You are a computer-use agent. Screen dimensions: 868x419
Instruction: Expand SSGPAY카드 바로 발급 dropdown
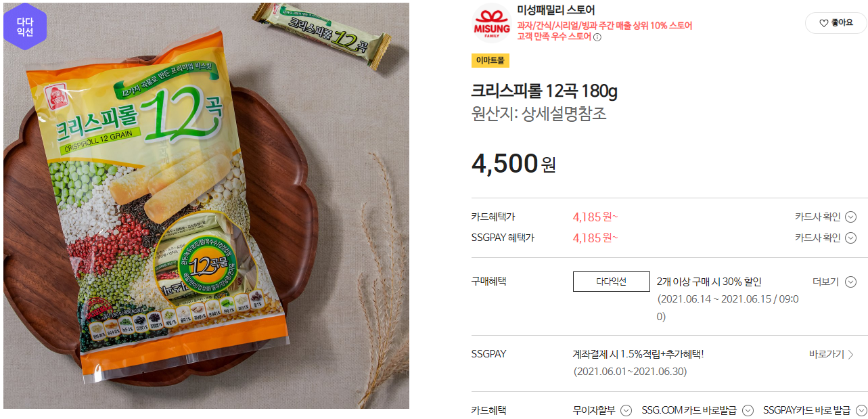(815, 410)
